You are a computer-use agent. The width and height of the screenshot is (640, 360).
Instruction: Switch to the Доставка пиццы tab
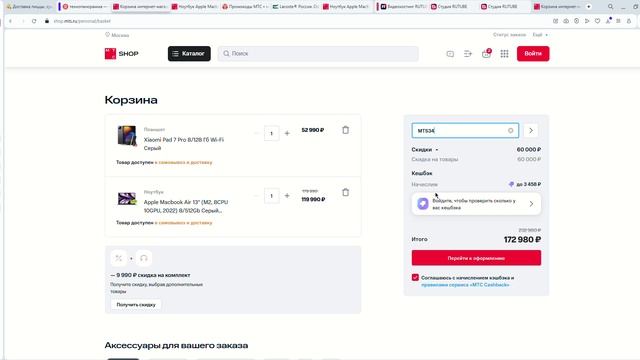(30, 7)
